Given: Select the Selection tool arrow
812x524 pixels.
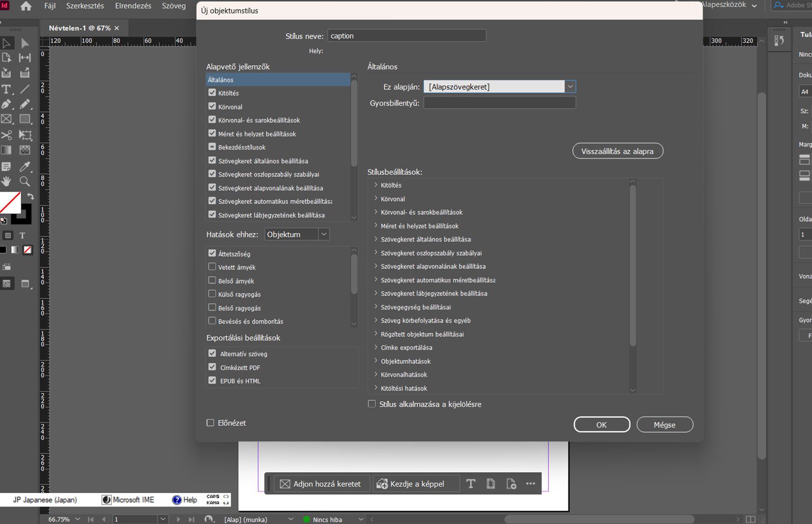Looking at the screenshot, I should pyautogui.click(x=7, y=43).
